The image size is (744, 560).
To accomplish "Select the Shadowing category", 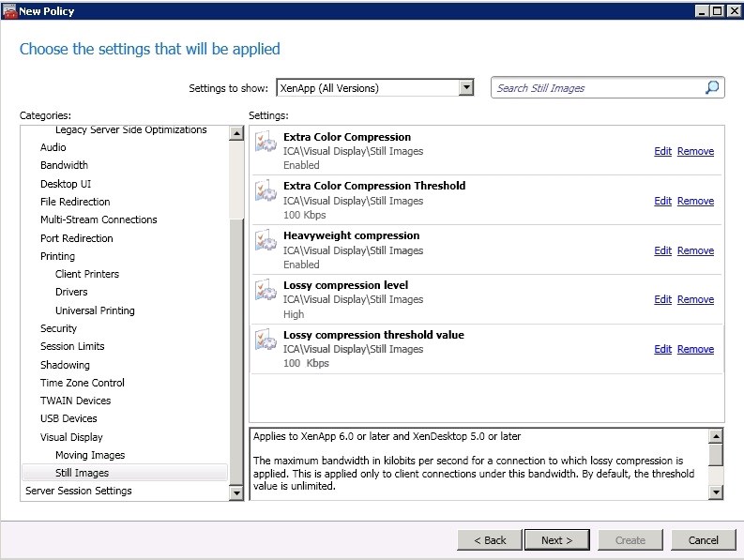I will [x=65, y=365].
